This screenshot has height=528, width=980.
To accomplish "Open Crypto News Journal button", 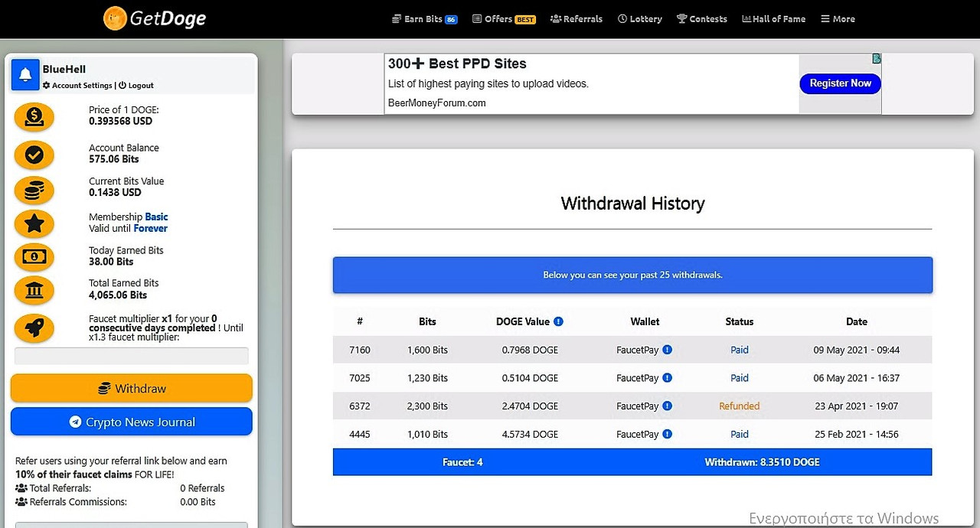I will coord(131,422).
